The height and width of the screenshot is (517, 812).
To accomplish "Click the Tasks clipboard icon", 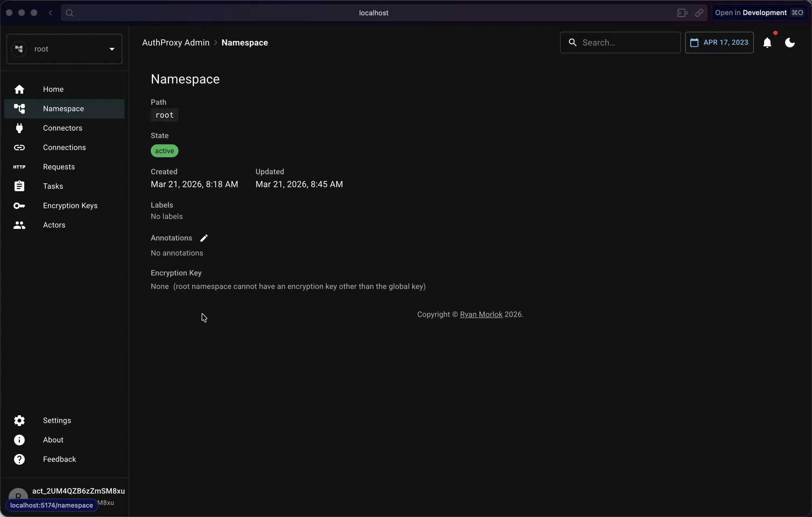I will pyautogui.click(x=19, y=186).
